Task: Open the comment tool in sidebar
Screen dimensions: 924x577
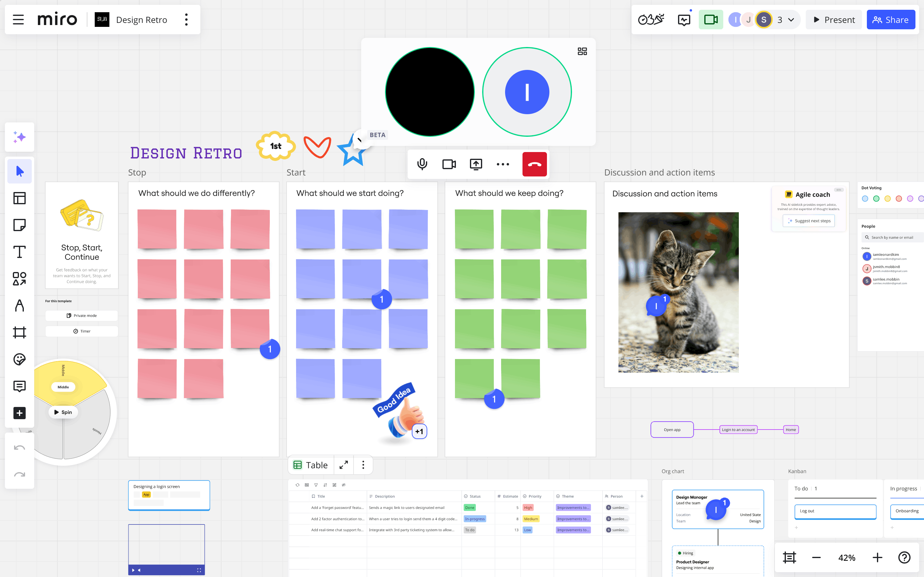Action: [20, 386]
